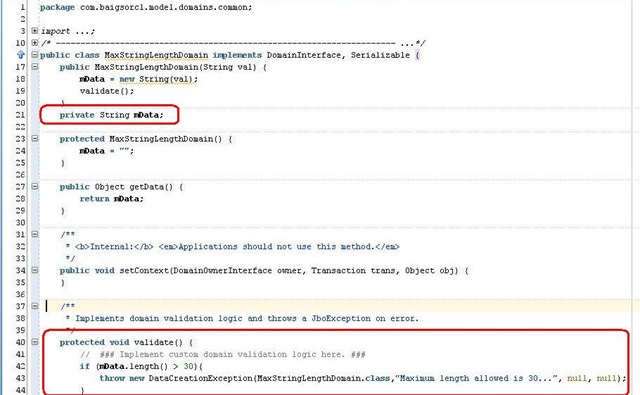Viewport: 640px width, 395px height.
Task: Collapse the getData method on line 27
Action: tap(35, 186)
